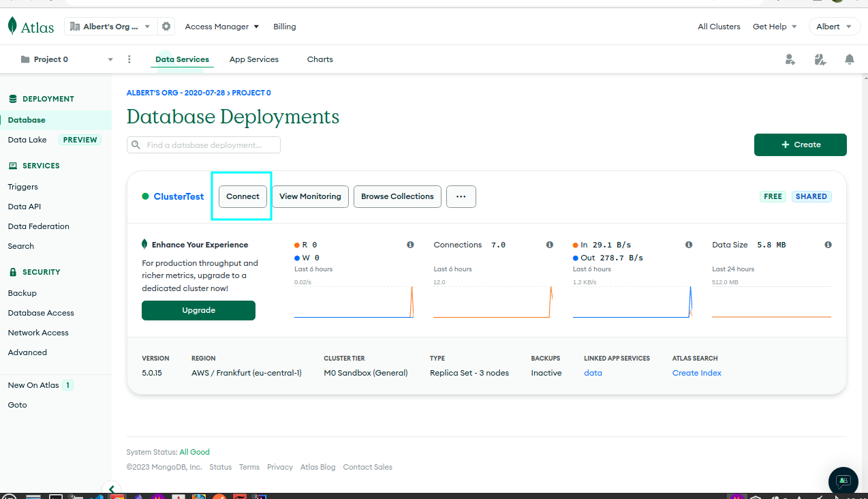Image resolution: width=868 pixels, height=499 pixels.
Task: Click the SHARED badge on the cluster
Action: pyautogui.click(x=811, y=196)
